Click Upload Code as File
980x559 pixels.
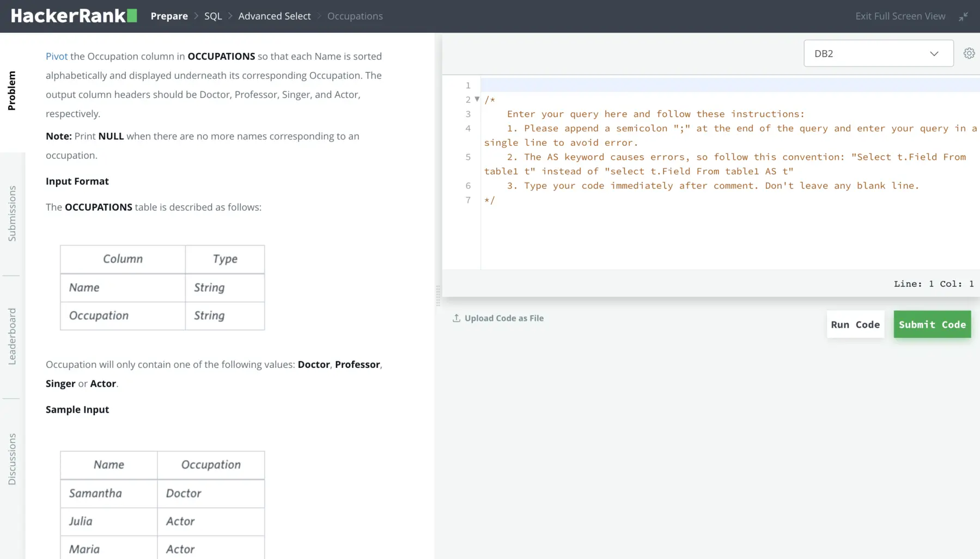click(504, 318)
